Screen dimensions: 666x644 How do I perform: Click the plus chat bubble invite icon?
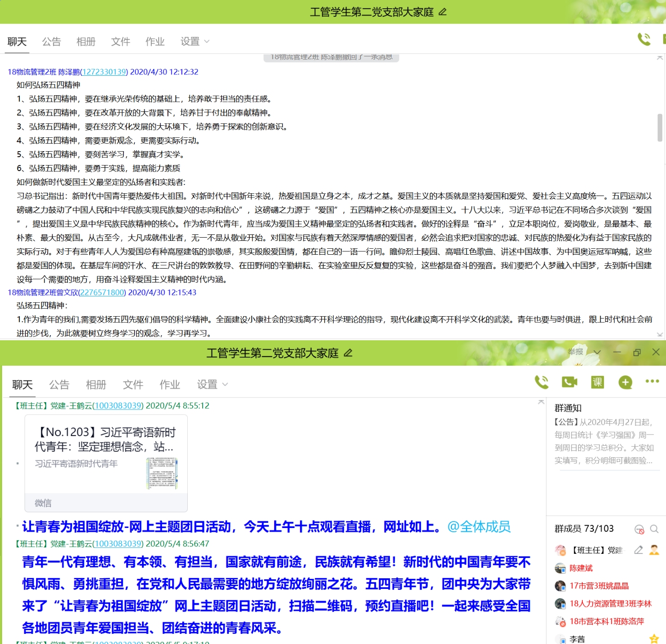(625, 382)
